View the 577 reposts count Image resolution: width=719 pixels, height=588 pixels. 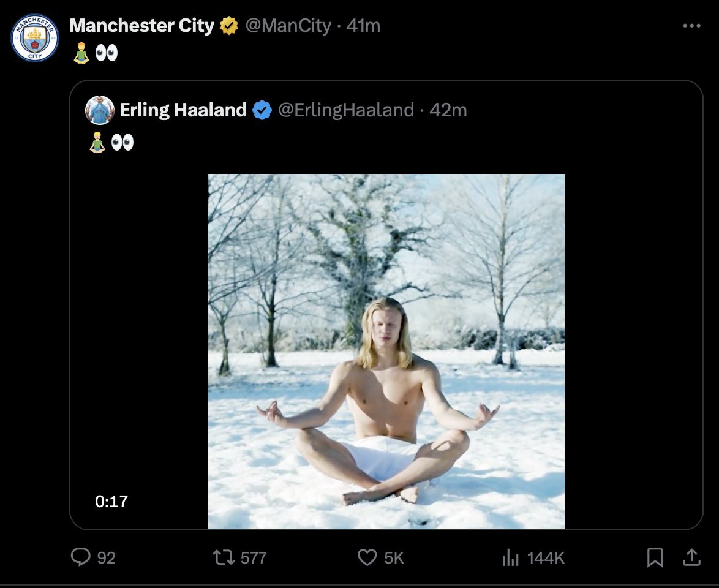[x=252, y=557]
